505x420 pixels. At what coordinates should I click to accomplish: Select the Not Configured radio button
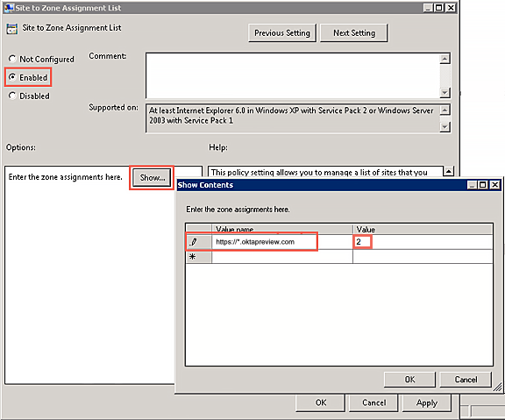pos(12,59)
